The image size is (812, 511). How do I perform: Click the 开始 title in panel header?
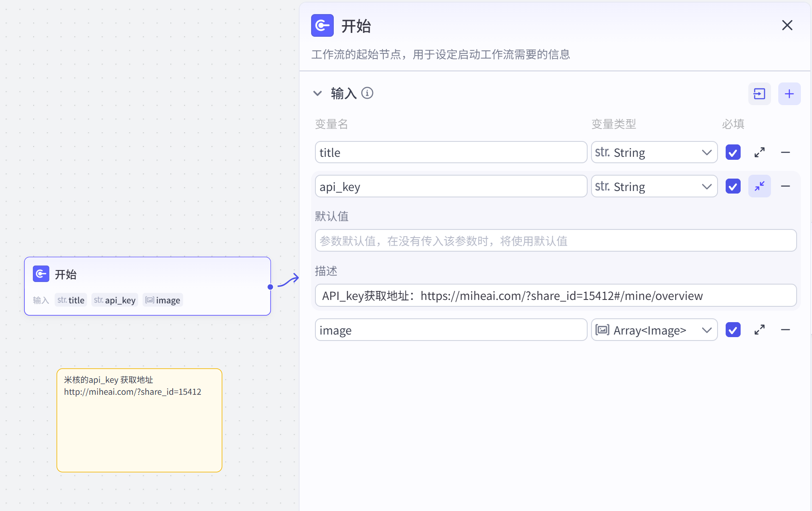tap(356, 26)
